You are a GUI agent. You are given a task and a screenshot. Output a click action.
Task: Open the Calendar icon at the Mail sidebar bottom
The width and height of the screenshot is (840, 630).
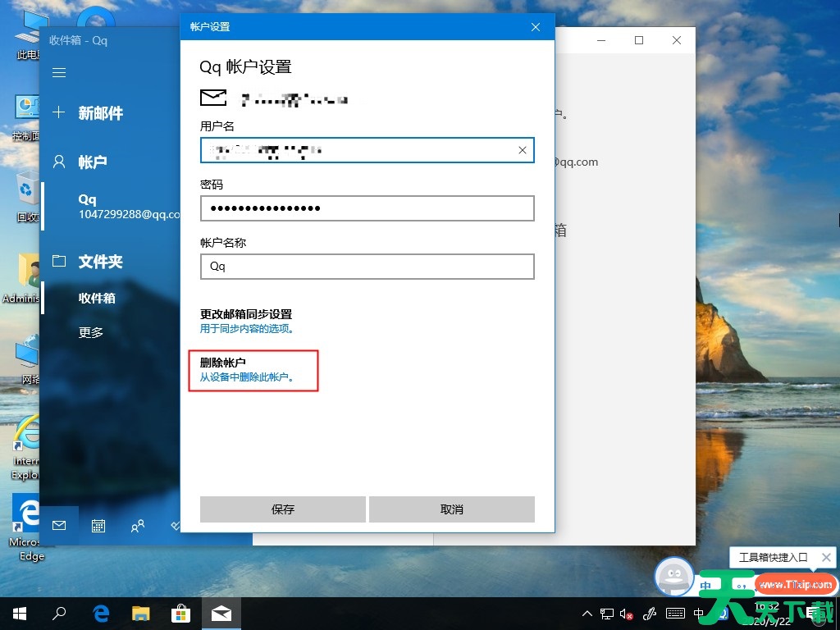98,526
